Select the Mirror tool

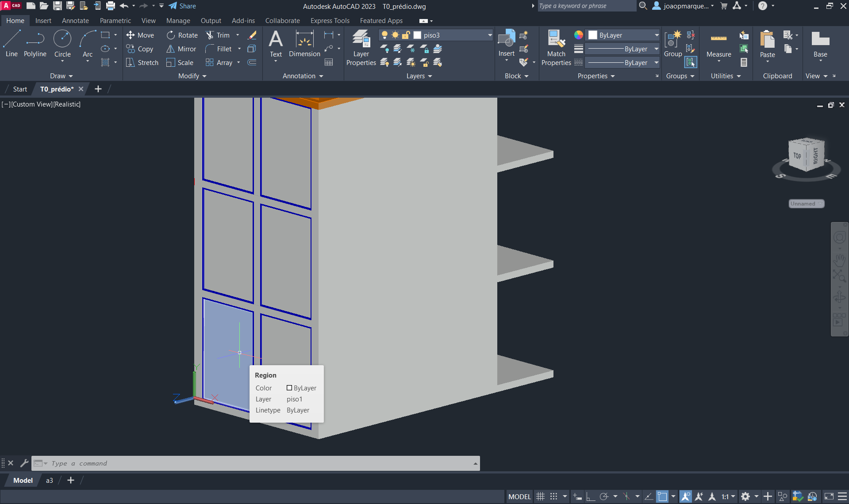(181, 49)
